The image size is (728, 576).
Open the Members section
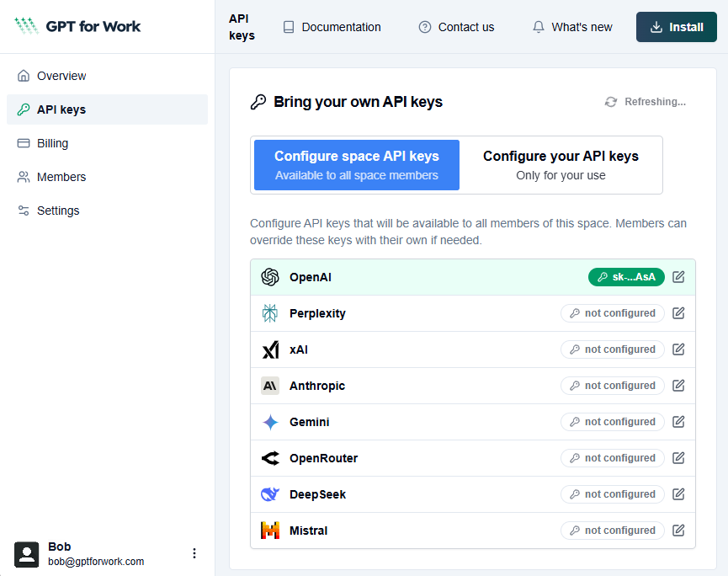[x=61, y=177]
